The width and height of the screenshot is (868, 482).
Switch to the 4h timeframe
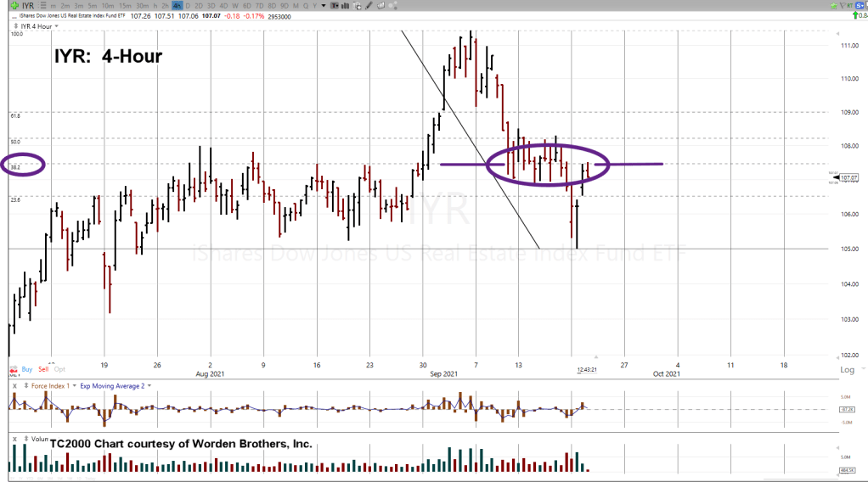point(177,5)
